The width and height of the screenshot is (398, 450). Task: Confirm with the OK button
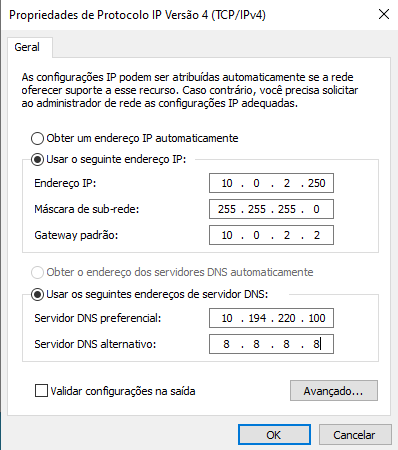click(274, 435)
